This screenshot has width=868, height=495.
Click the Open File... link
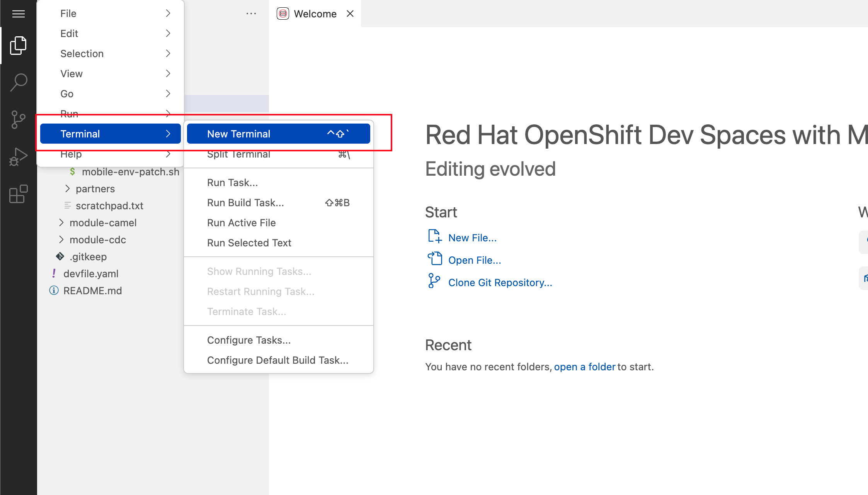pyautogui.click(x=475, y=260)
